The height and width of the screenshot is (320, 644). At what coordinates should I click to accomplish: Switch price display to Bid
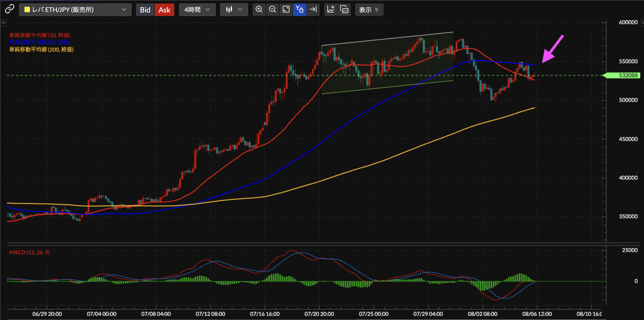pos(145,10)
